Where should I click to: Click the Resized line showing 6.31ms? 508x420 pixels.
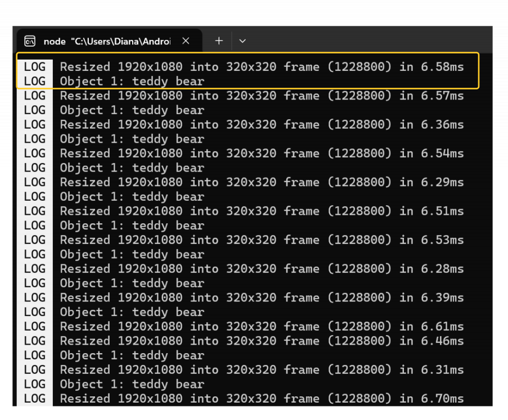(262, 370)
